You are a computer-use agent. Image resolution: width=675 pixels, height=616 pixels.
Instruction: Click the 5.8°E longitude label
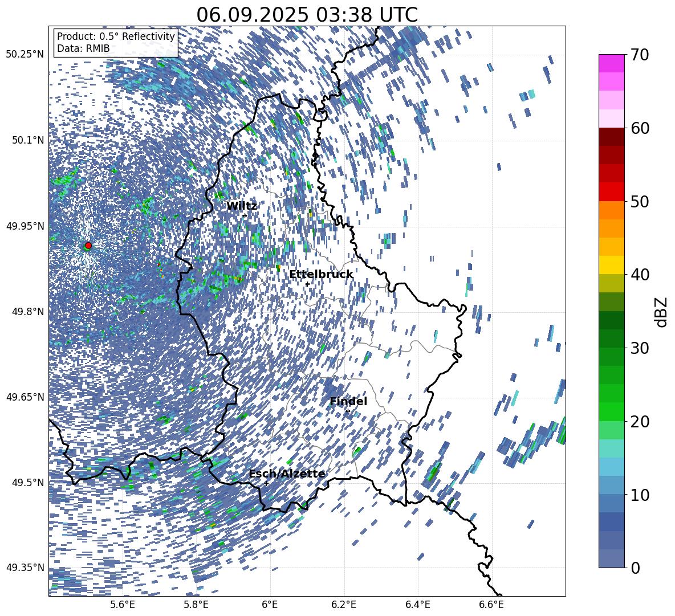196,605
